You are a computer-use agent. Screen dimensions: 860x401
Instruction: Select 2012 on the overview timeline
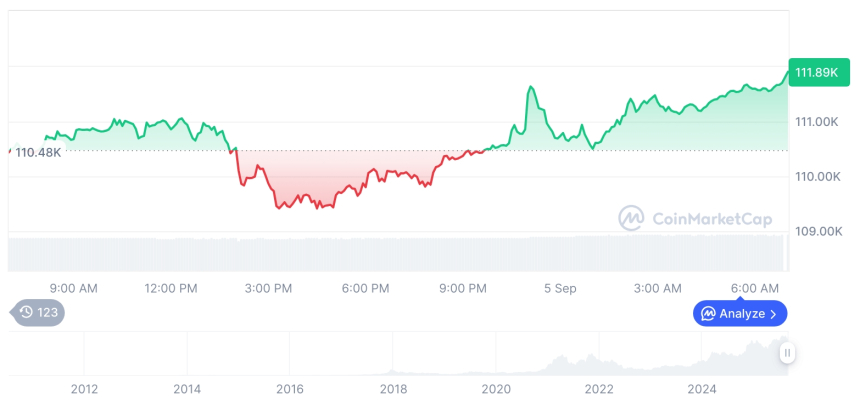click(x=84, y=388)
